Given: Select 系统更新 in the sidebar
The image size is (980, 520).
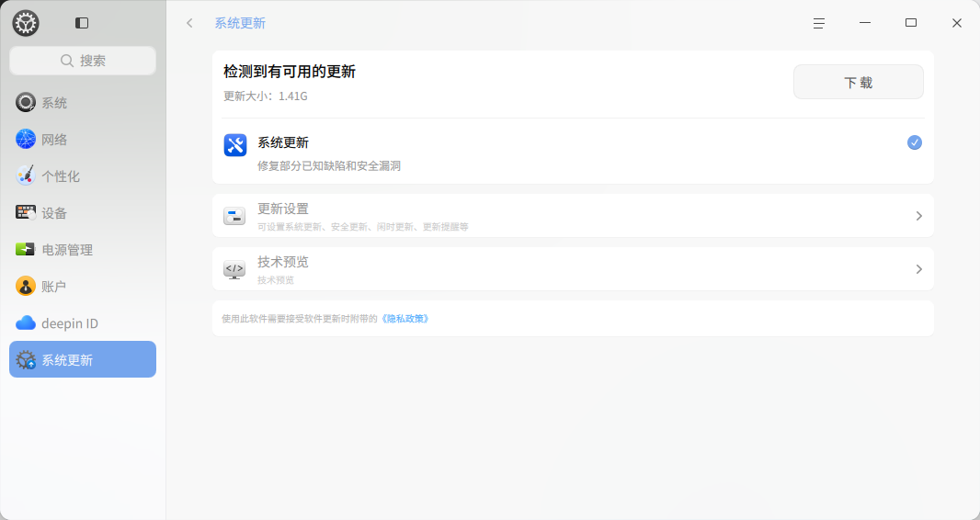Looking at the screenshot, I should click(83, 359).
